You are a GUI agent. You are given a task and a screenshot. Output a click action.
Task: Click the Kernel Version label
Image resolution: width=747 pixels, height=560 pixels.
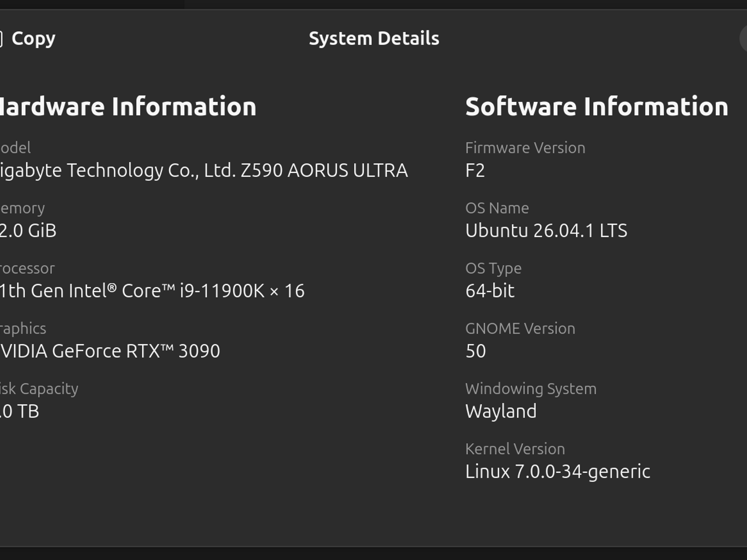tap(515, 449)
